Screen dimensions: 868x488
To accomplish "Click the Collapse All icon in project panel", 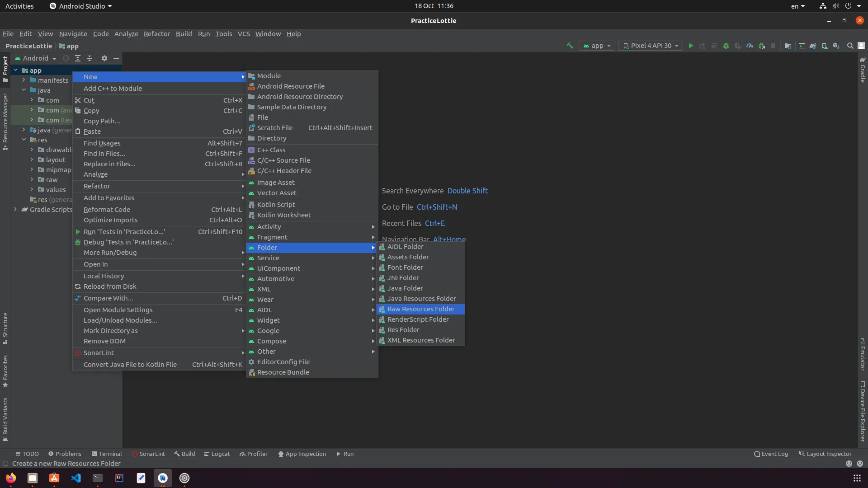I will coord(90,58).
